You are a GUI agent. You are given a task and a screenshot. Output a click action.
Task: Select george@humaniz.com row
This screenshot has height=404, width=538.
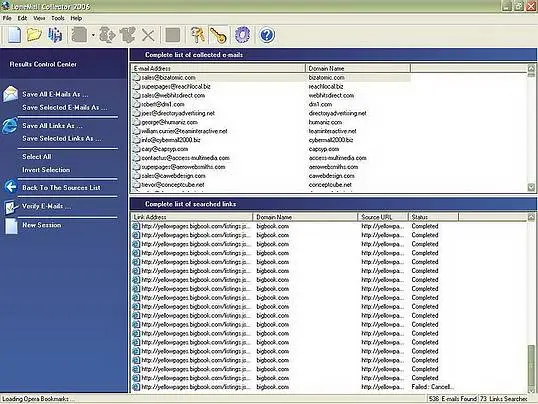tap(271, 122)
